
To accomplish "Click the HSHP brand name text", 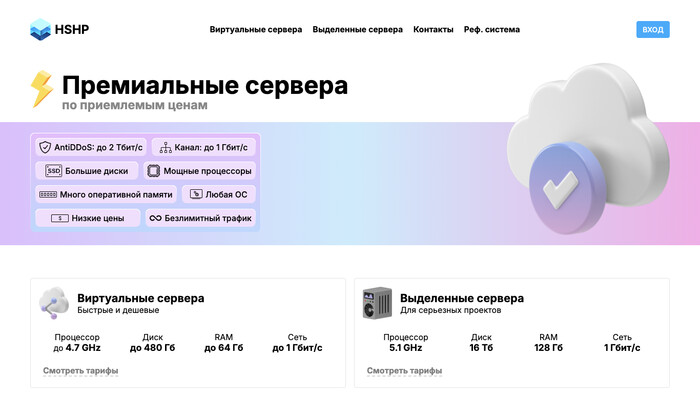I will coord(72,29).
